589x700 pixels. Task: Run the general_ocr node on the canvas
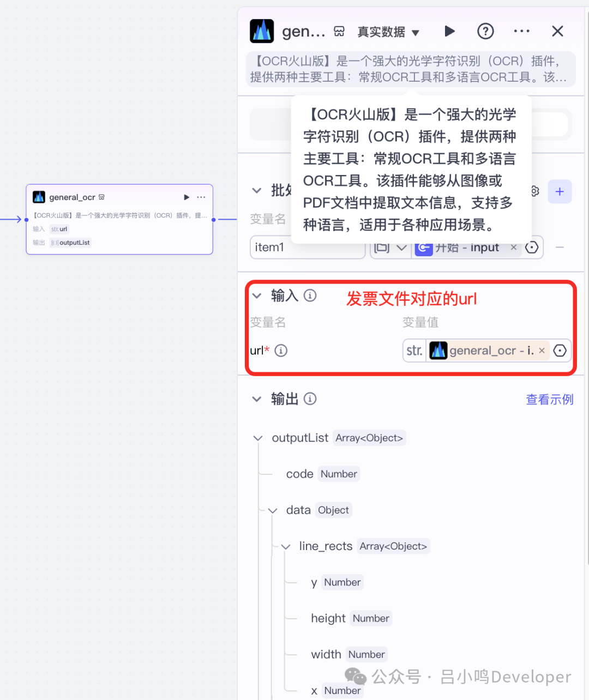pos(187,197)
